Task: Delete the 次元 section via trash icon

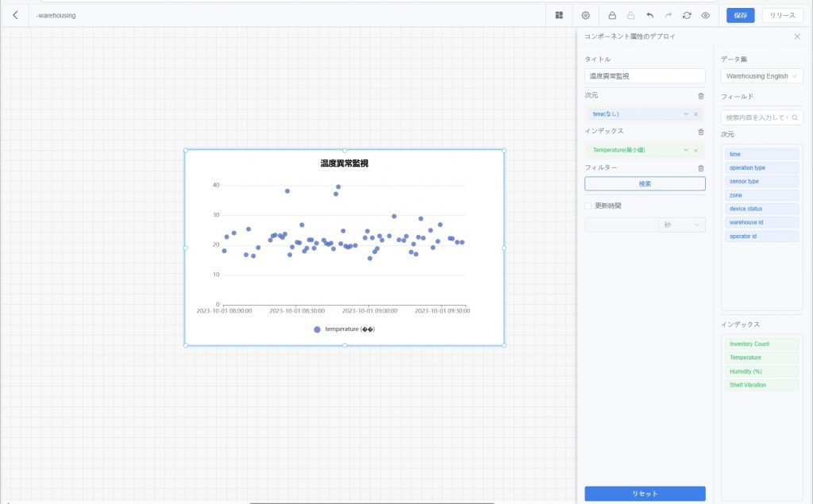Action: tap(700, 96)
